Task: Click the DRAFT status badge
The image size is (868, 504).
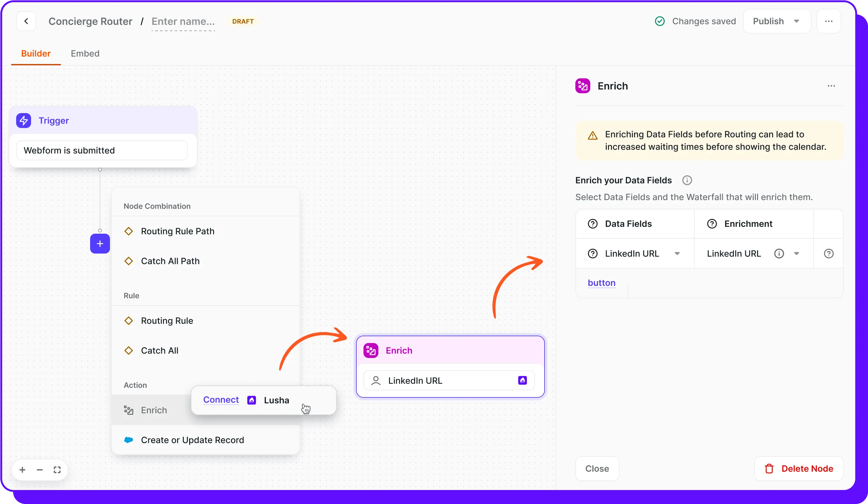Action: coord(243,21)
